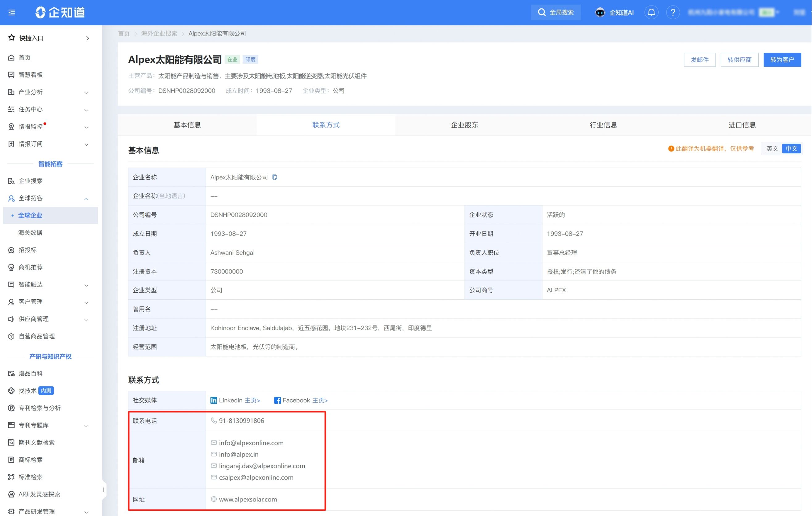The height and width of the screenshot is (516, 812).
Task: Click 内测 badge beside 找技术
Action: coord(46,390)
